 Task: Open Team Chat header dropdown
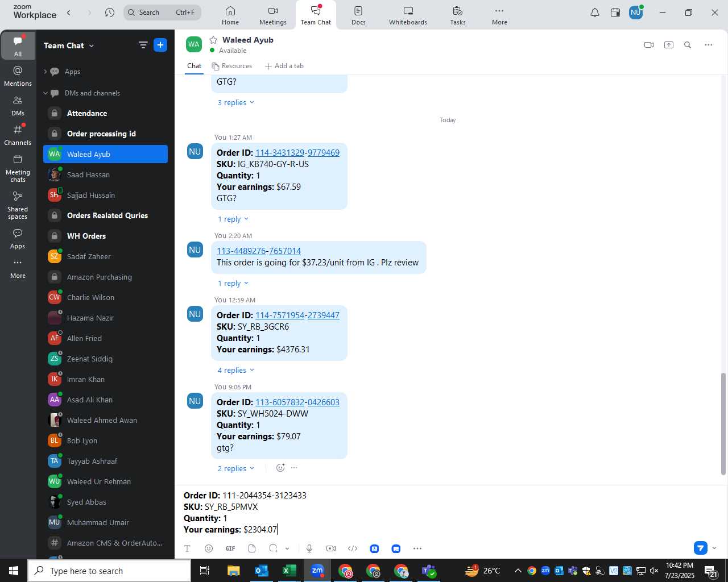click(92, 45)
